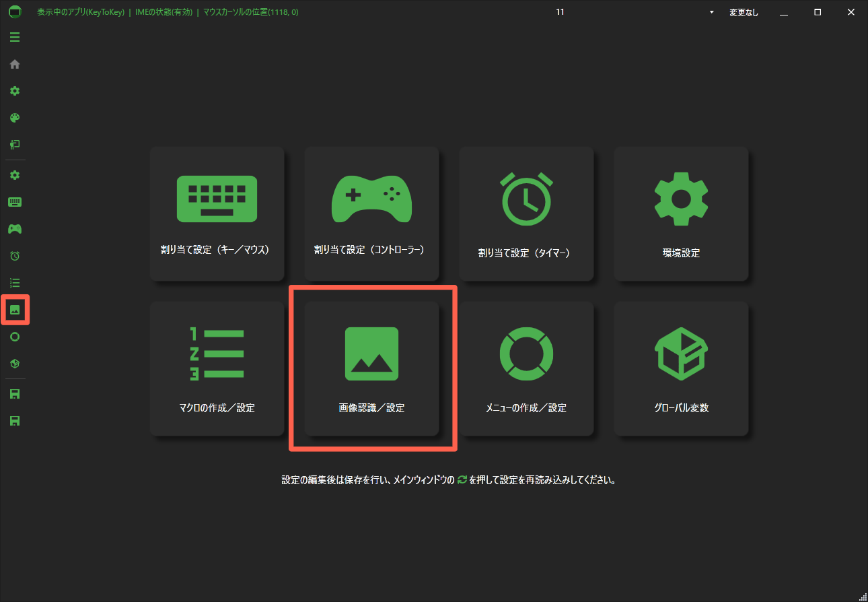
Task: Click the KeyToKey app icon in title bar
Action: point(15,12)
